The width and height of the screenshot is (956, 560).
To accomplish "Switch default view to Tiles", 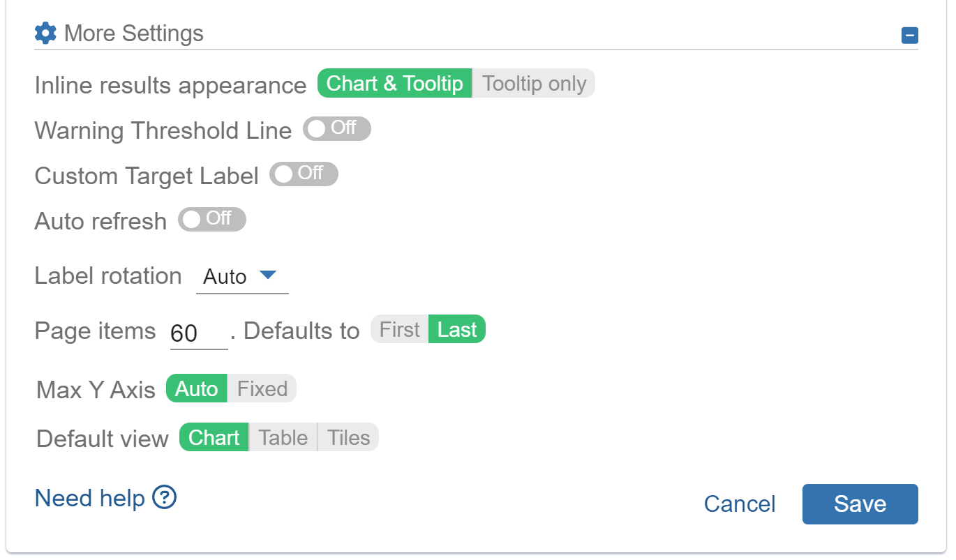I will 348,437.
